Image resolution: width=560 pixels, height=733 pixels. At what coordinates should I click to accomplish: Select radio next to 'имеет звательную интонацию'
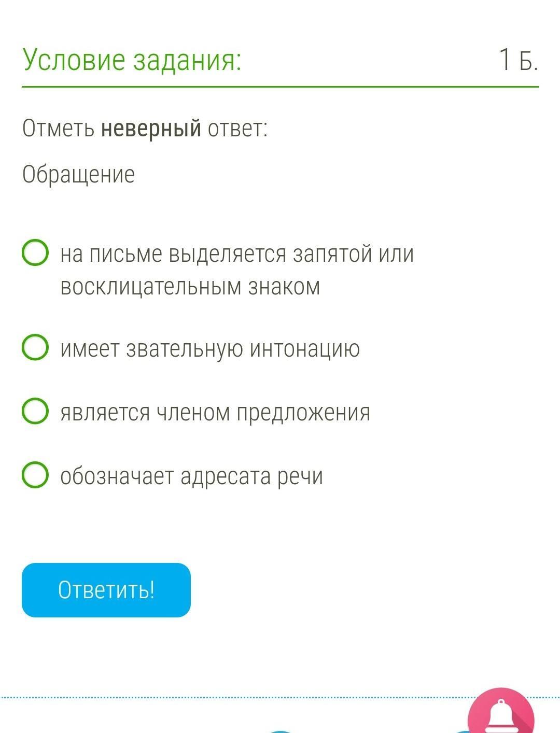[x=35, y=347]
